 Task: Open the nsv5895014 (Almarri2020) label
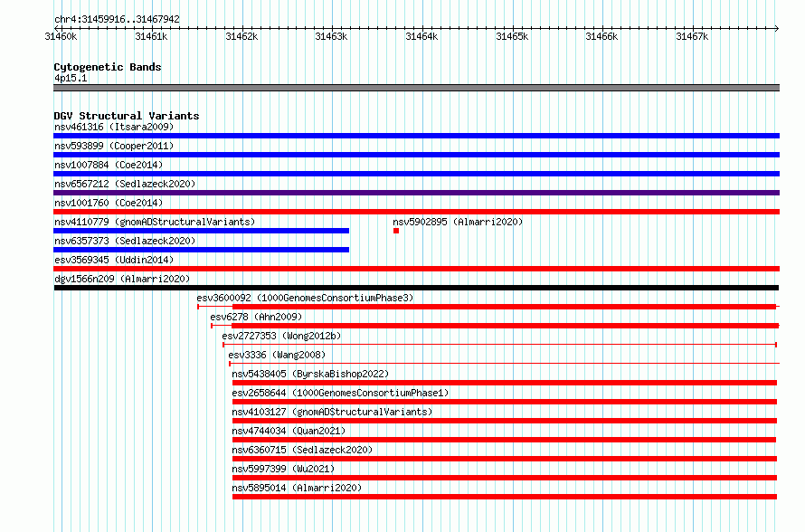tap(297, 488)
